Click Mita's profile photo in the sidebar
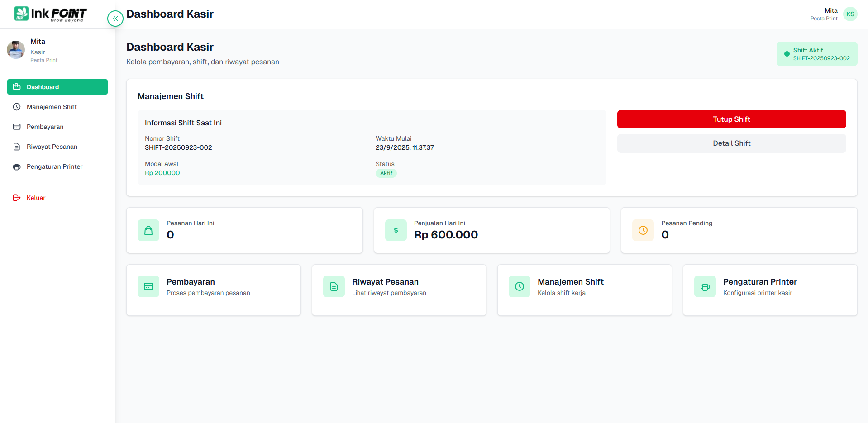868x423 pixels. (x=16, y=50)
